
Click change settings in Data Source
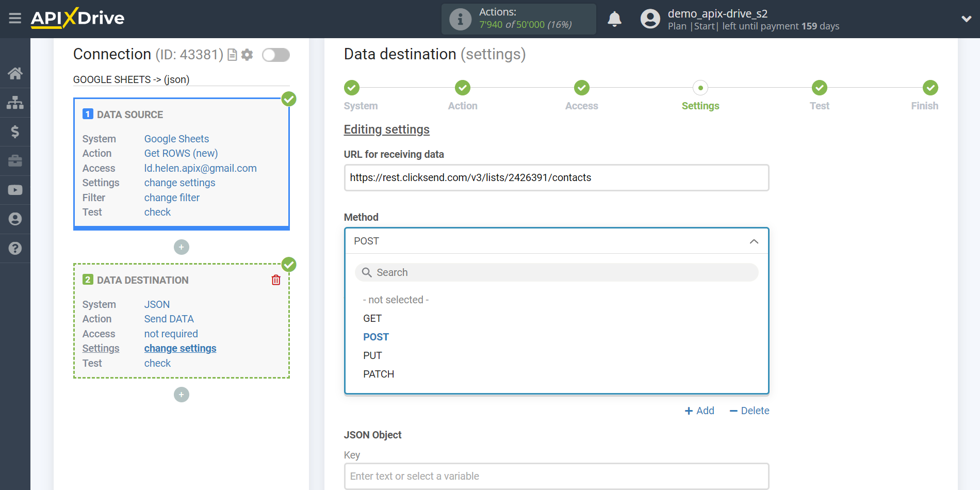point(179,183)
